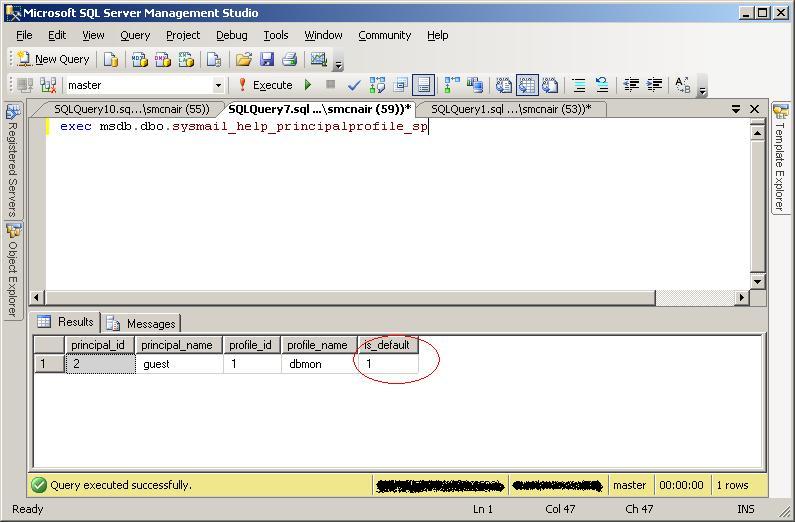Click the Print icon
795x522 pixels.
coord(290,60)
